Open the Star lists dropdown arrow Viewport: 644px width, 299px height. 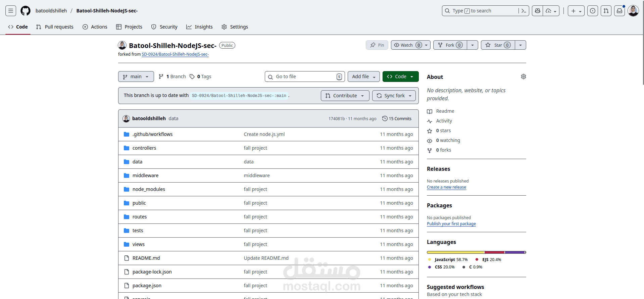[521, 45]
